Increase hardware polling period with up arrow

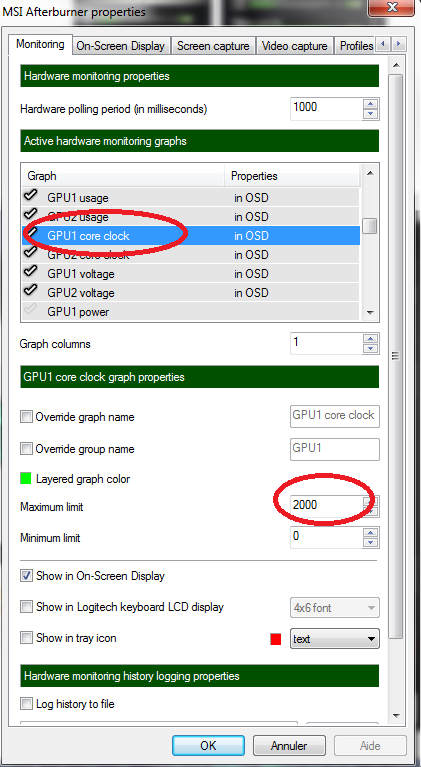(371, 104)
